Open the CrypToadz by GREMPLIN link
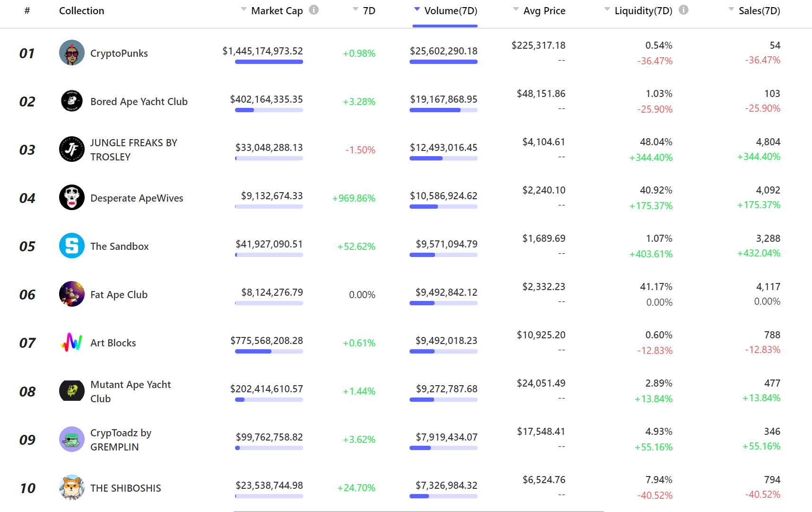812x512 pixels. pos(121,440)
